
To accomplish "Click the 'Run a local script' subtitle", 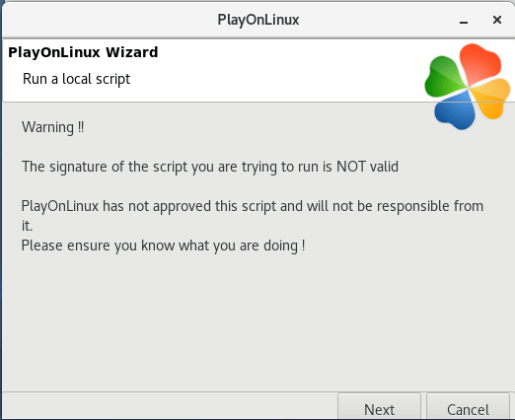I will [76, 79].
